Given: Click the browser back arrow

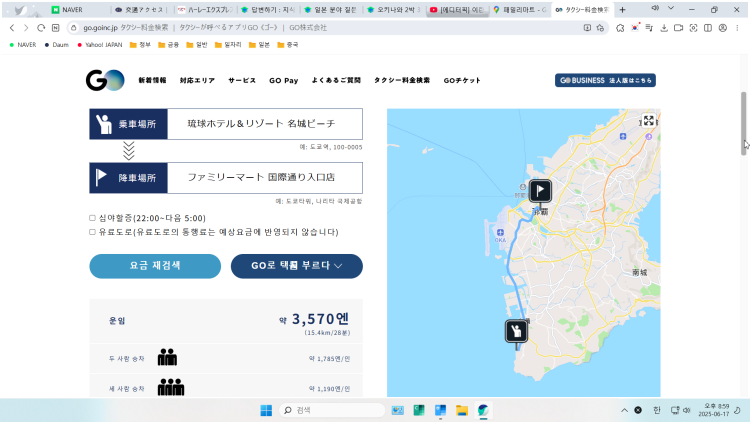Looking at the screenshot, I should 12,28.
